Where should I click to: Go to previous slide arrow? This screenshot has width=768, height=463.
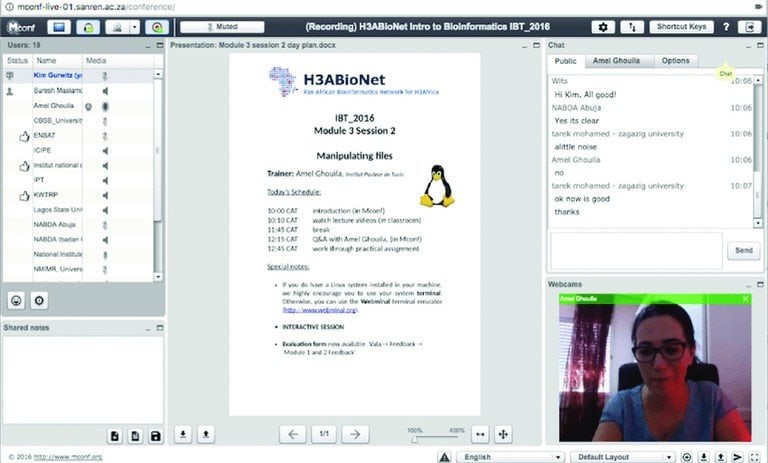point(293,434)
